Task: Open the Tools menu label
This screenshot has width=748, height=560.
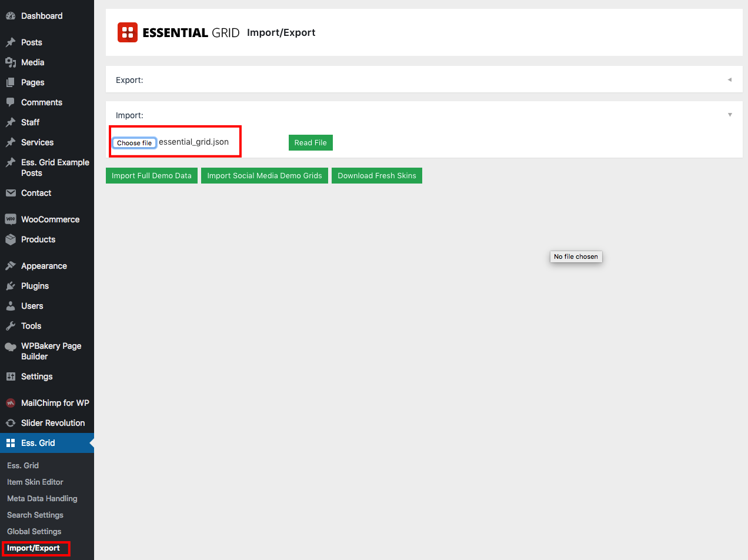Action: 31,326
